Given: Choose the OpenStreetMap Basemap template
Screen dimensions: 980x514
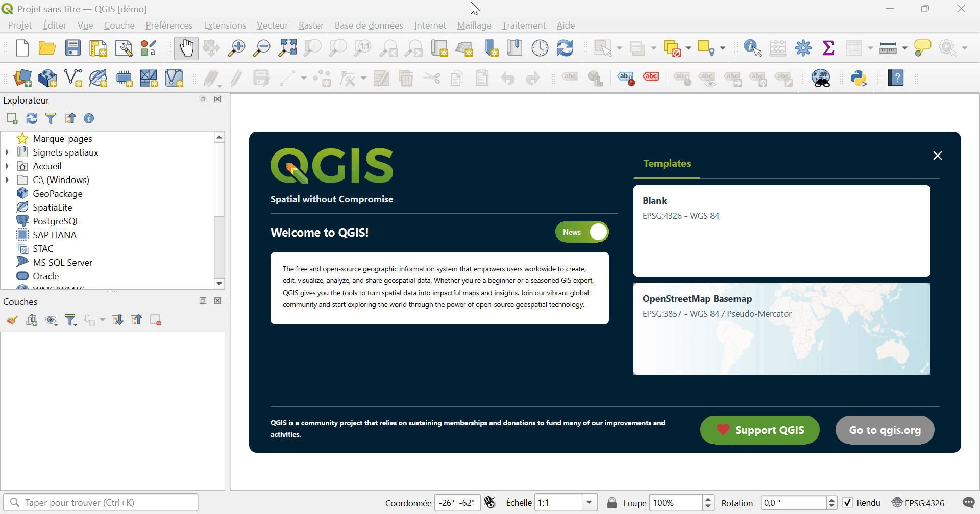Looking at the screenshot, I should point(782,329).
